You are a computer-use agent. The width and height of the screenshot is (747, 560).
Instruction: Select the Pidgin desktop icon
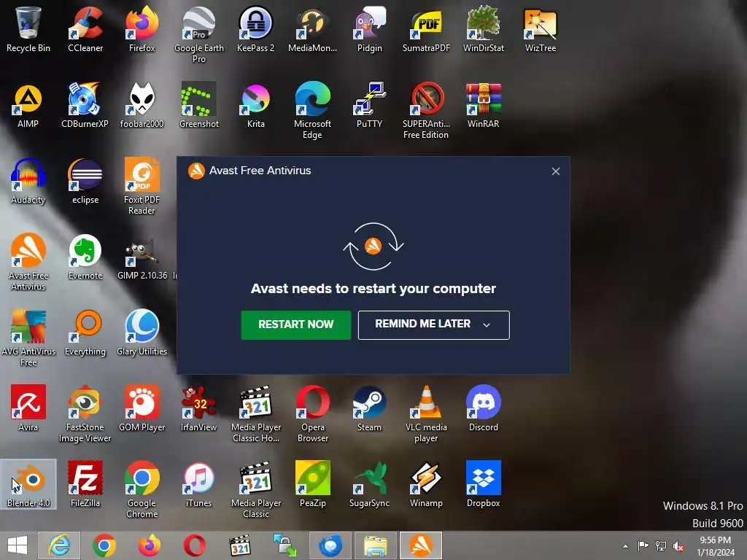tap(370, 29)
